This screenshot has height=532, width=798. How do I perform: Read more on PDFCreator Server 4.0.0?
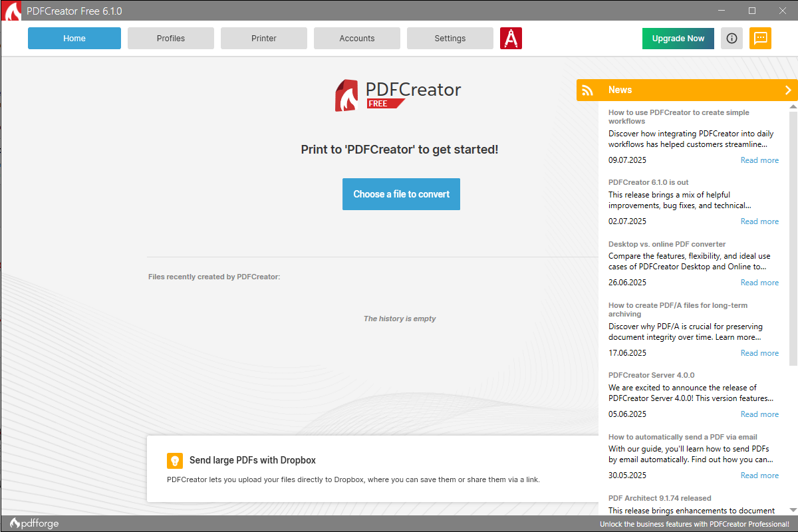(759, 414)
